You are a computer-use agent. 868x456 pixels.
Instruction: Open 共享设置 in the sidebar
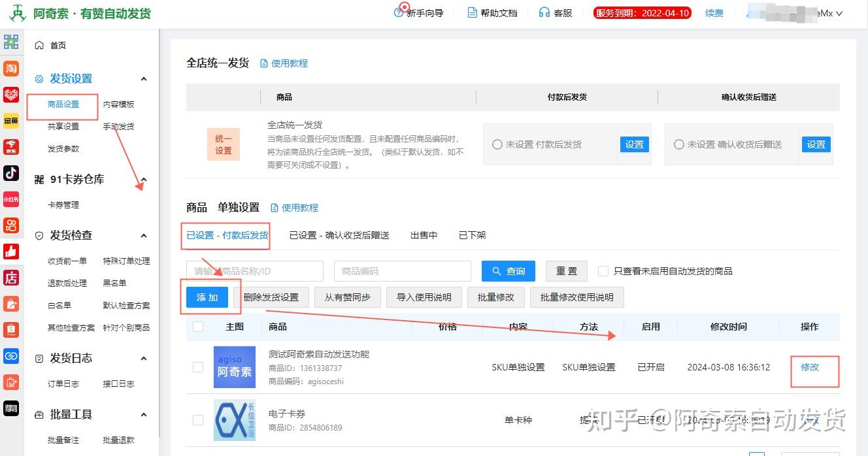63,127
